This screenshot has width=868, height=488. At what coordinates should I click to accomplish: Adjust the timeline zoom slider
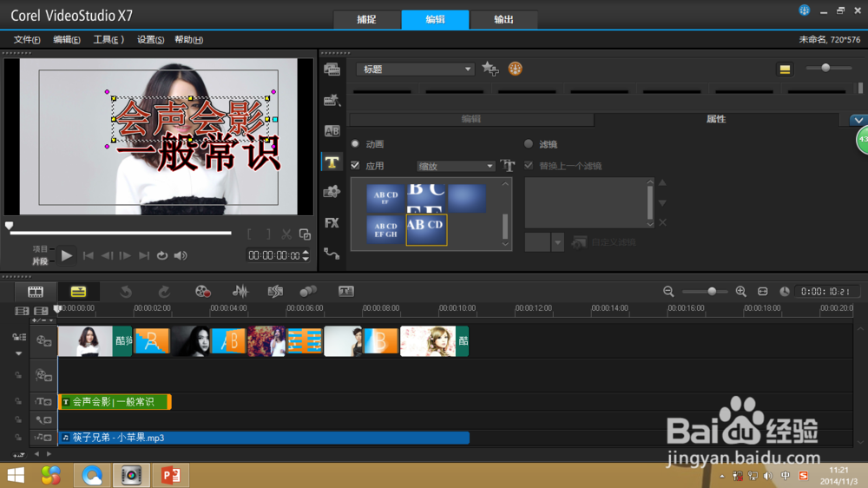[x=712, y=292]
